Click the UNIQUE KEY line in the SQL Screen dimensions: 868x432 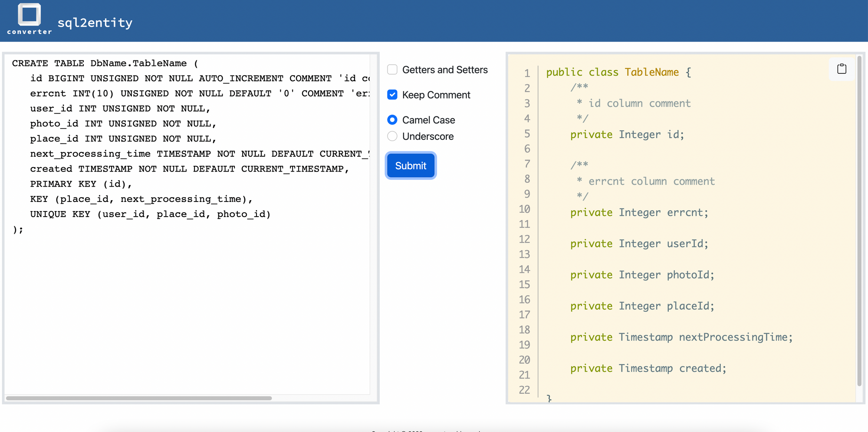point(150,214)
